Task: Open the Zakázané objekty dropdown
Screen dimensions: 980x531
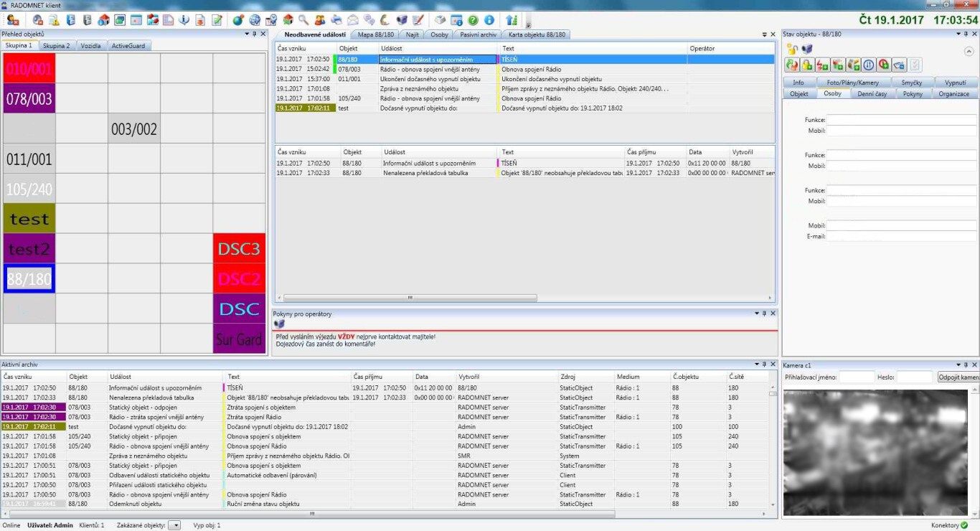Action: (174, 525)
